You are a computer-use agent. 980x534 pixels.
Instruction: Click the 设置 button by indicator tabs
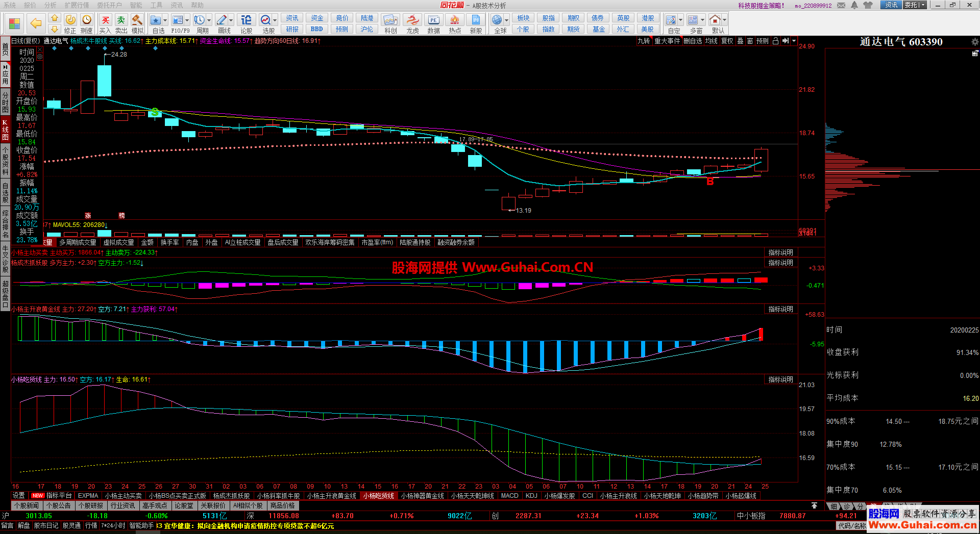tap(19, 496)
